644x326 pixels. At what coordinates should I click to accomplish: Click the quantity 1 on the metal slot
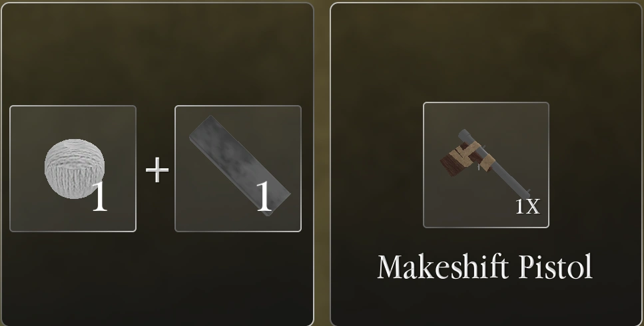click(264, 197)
